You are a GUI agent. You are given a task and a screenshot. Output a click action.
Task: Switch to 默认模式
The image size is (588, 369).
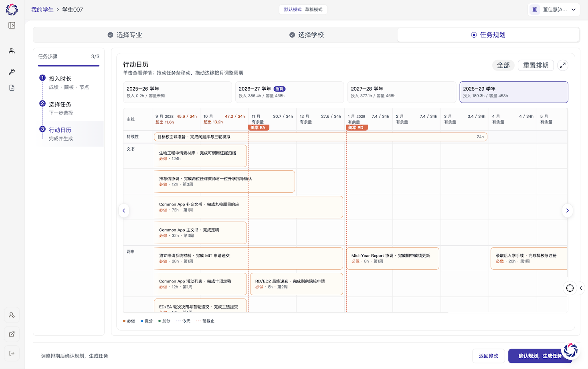[x=293, y=10]
